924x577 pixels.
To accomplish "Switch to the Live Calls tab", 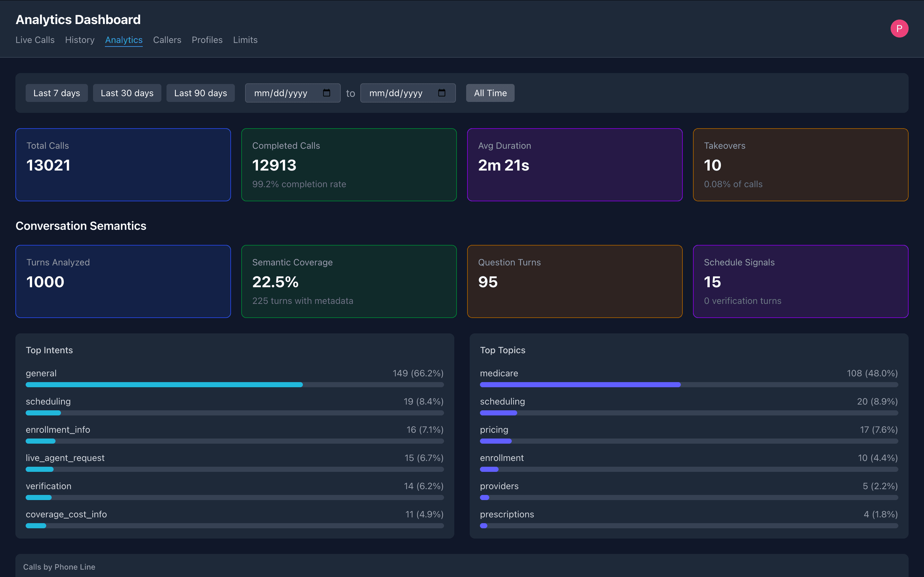I will click(35, 40).
